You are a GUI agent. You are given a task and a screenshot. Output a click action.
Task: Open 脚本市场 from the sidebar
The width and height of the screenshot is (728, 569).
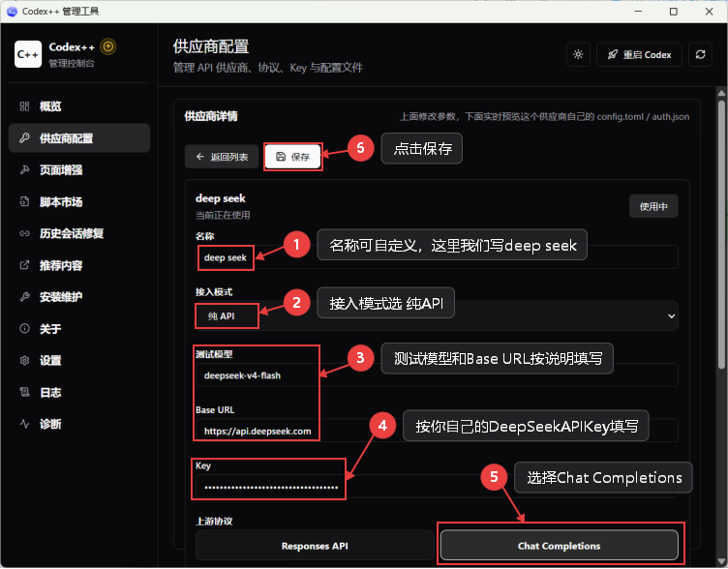click(79, 202)
